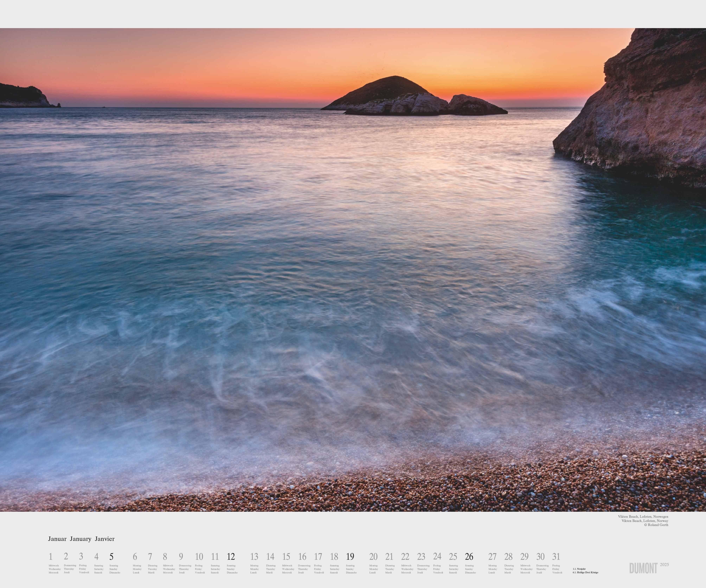Click the 'Januar' month label
This screenshot has height=588, width=706.
pos(57,539)
